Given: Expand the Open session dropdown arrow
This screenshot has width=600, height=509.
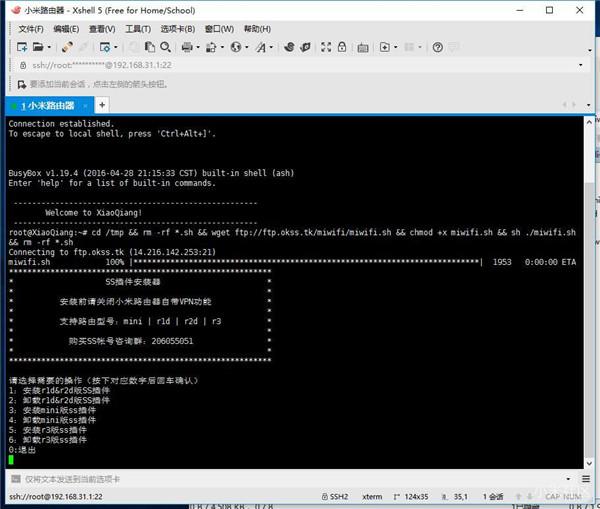Looking at the screenshot, I should [49, 47].
